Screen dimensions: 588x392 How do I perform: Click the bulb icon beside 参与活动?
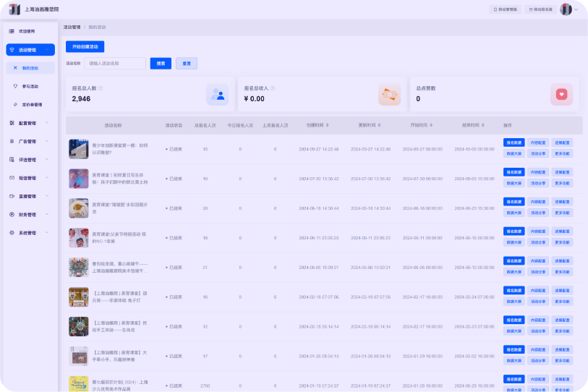pyautogui.click(x=15, y=86)
